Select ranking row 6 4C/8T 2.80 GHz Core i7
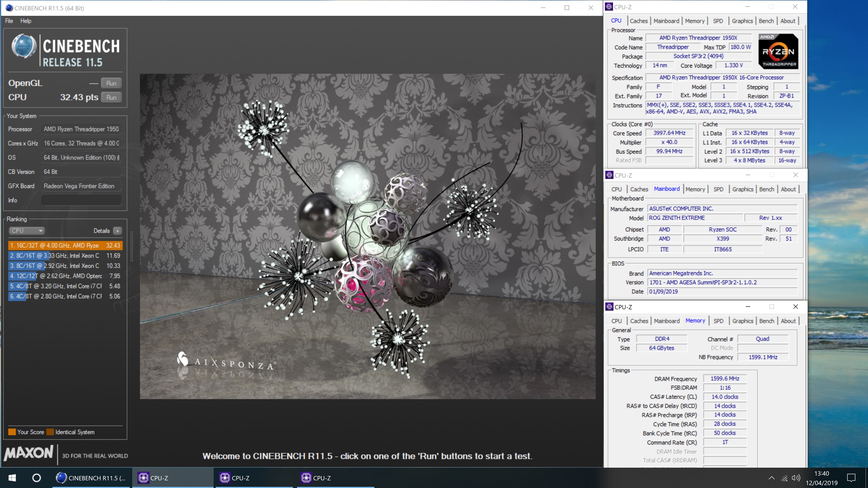The width and height of the screenshot is (868, 488). (65, 296)
